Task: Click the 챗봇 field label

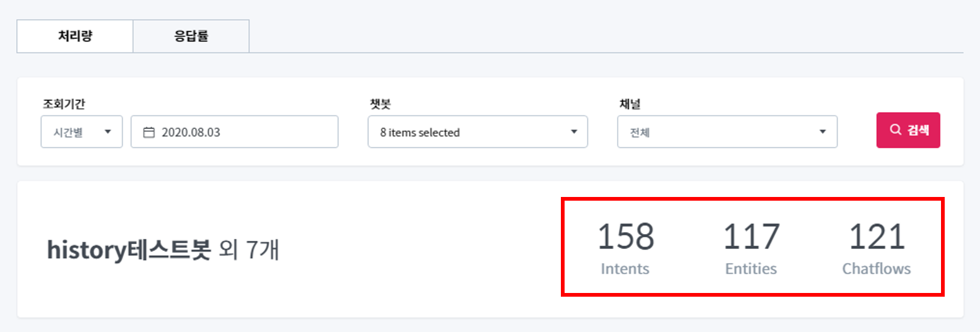Action: click(x=380, y=104)
